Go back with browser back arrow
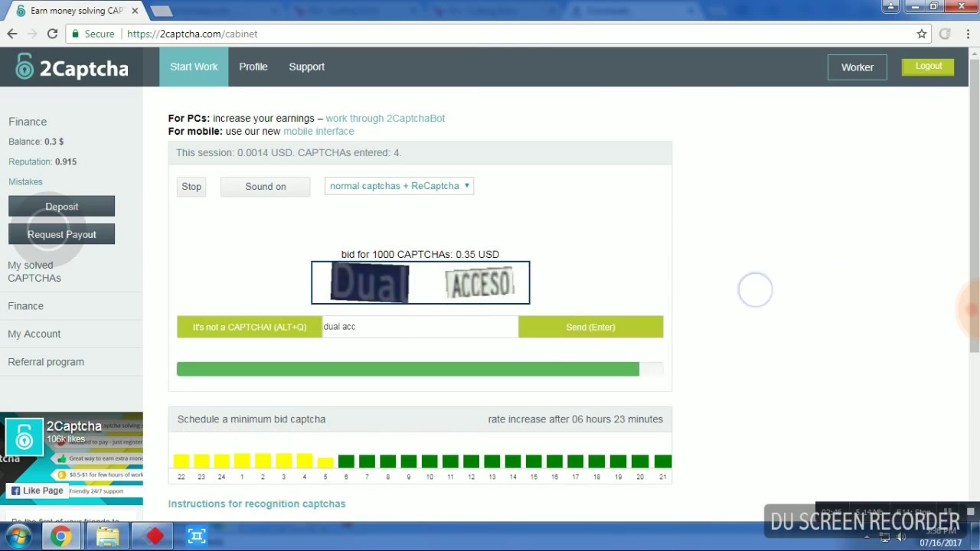This screenshot has width=980, height=551. click(x=12, y=34)
